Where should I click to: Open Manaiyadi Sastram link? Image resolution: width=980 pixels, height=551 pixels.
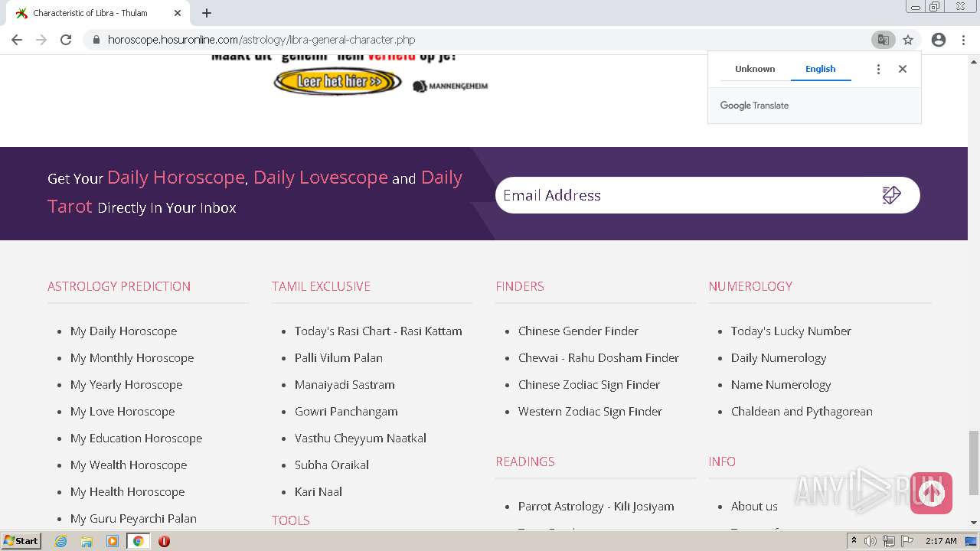pyautogui.click(x=345, y=385)
